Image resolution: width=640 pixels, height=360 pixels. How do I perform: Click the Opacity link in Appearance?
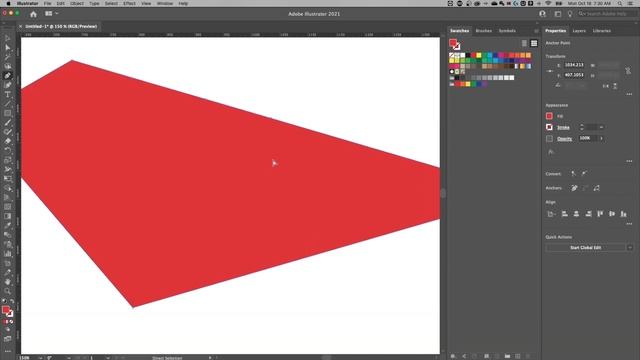(x=564, y=139)
